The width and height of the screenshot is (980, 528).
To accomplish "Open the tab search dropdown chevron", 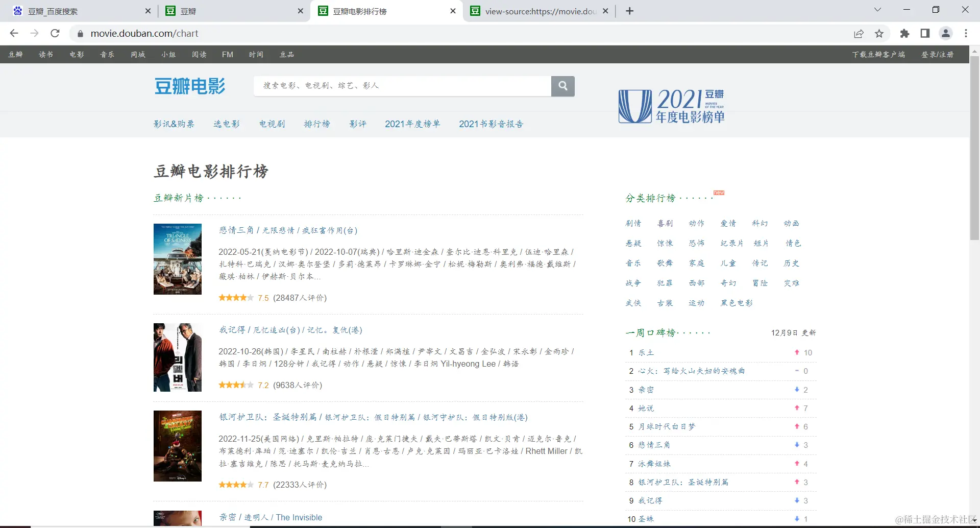I will pyautogui.click(x=877, y=10).
